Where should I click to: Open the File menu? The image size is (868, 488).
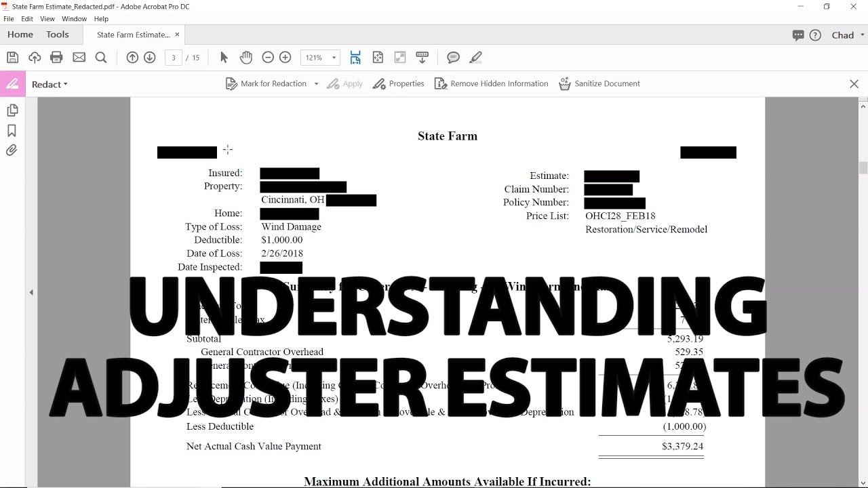[x=9, y=19]
